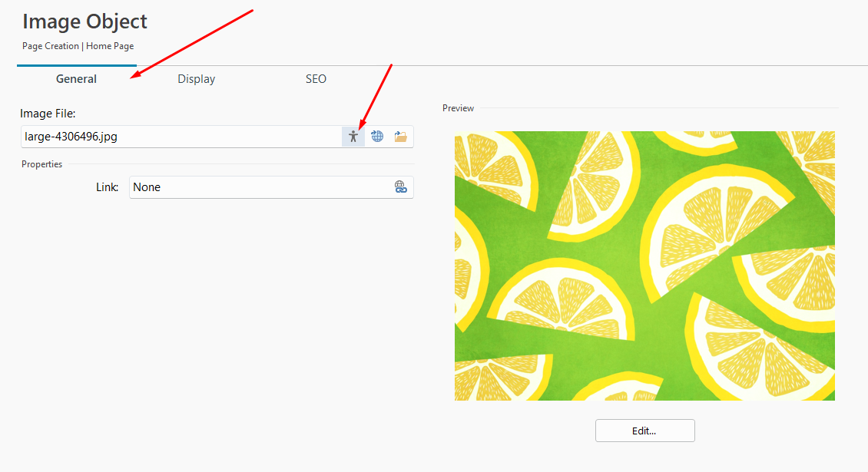Click the lemon preview image
868x472 pixels.
tap(644, 266)
